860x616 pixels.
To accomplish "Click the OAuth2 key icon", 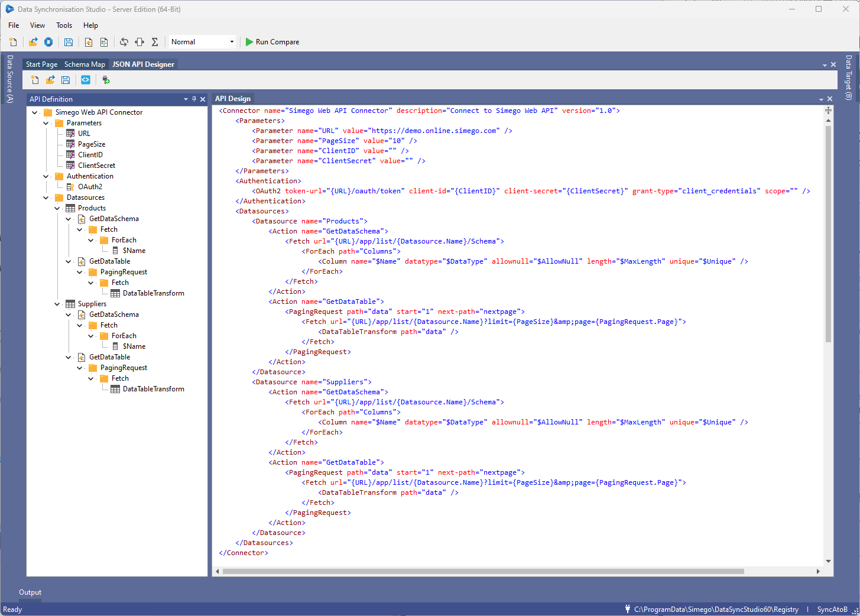I will click(70, 187).
